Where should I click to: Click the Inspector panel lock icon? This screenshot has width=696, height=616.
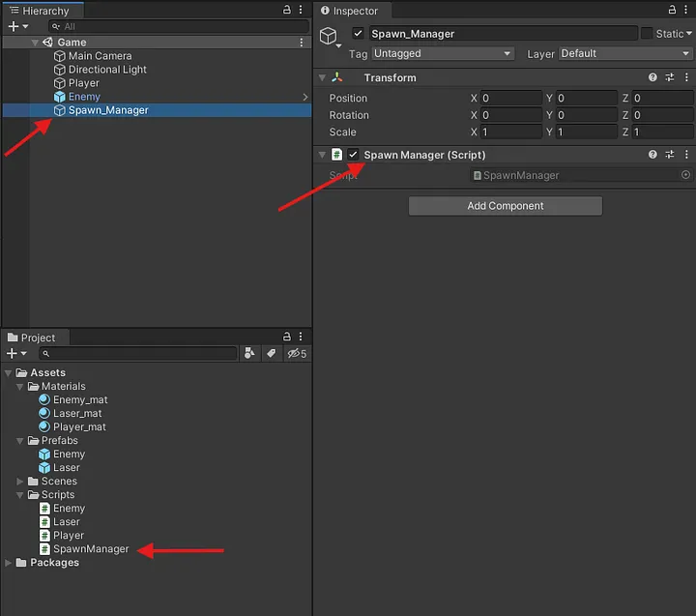click(670, 10)
